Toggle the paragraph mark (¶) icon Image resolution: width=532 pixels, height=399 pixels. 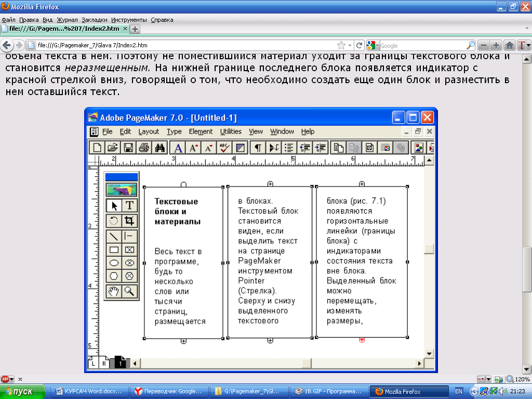pos(258,148)
